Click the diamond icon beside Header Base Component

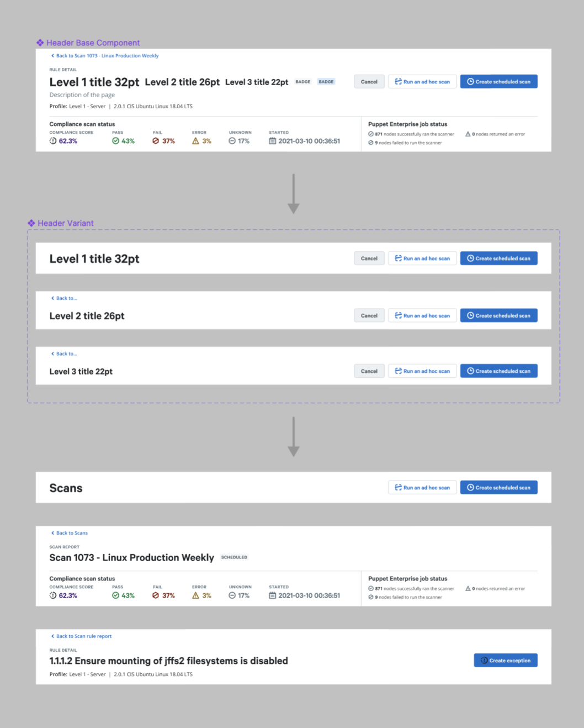coord(40,43)
